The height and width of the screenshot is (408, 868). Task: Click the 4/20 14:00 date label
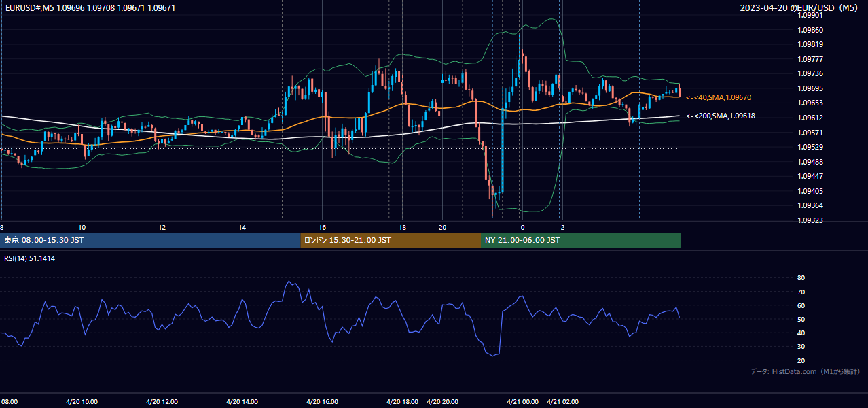(242, 402)
